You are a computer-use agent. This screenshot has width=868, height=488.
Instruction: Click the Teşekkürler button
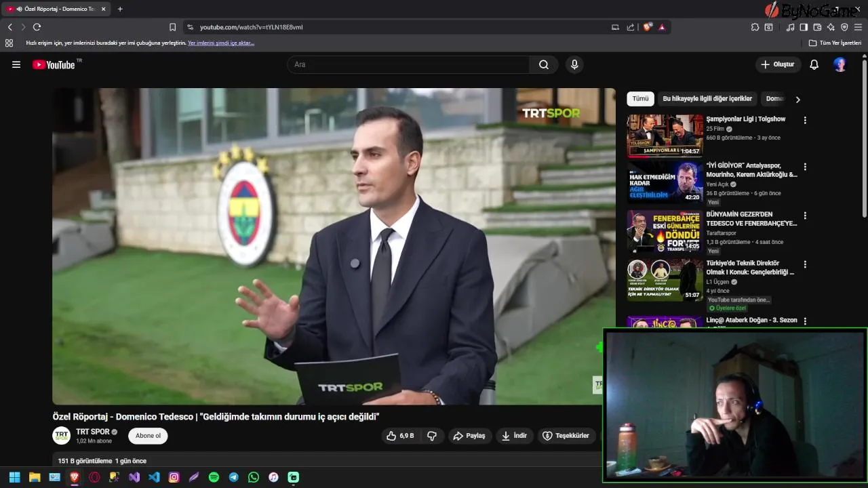(566, 436)
